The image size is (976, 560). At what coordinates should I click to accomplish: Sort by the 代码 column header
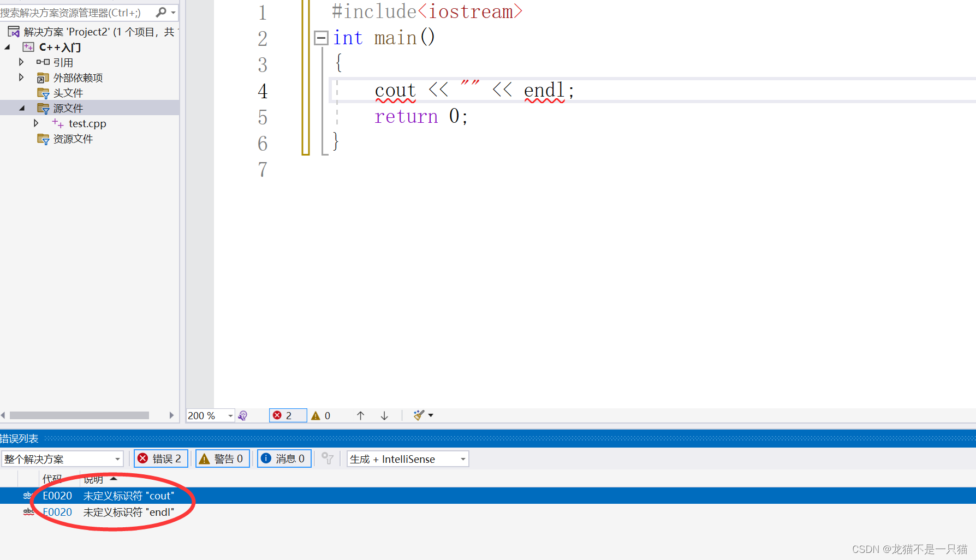52,479
